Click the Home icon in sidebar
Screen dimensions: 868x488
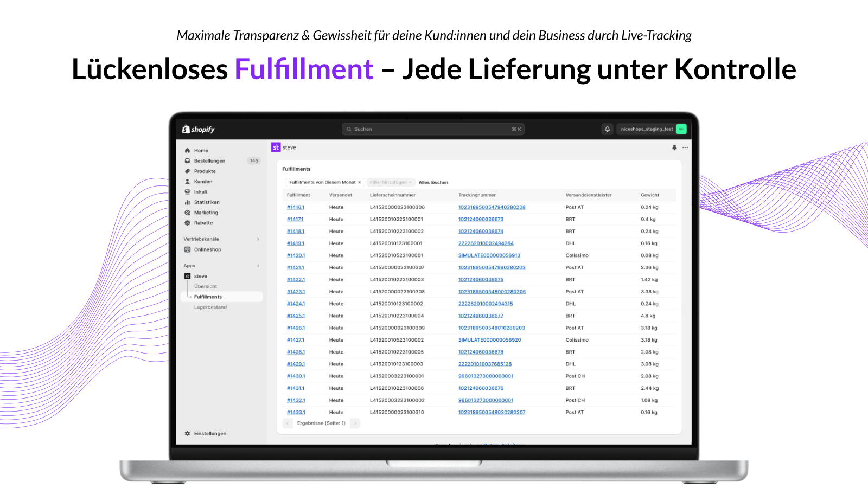[187, 151]
